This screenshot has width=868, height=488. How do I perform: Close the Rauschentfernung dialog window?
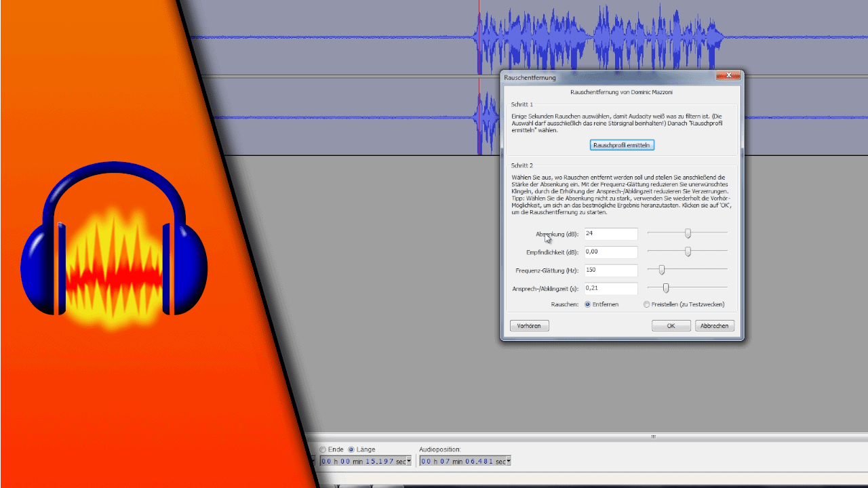(x=728, y=75)
